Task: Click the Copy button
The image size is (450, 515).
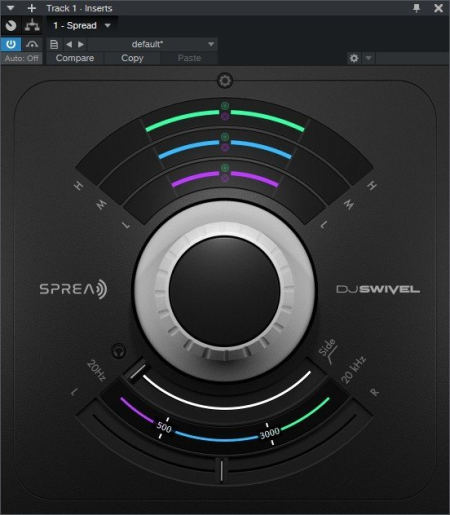Action: click(x=132, y=58)
